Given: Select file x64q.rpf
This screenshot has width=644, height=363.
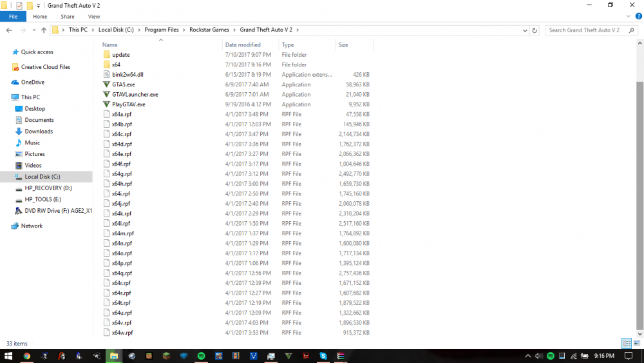Looking at the screenshot, I should click(x=122, y=273).
